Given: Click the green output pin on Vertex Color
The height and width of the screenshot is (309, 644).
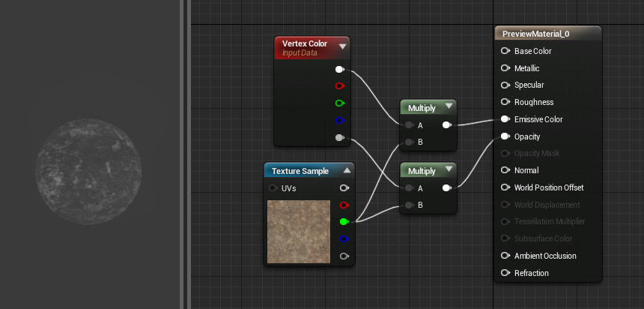Looking at the screenshot, I should point(340,103).
